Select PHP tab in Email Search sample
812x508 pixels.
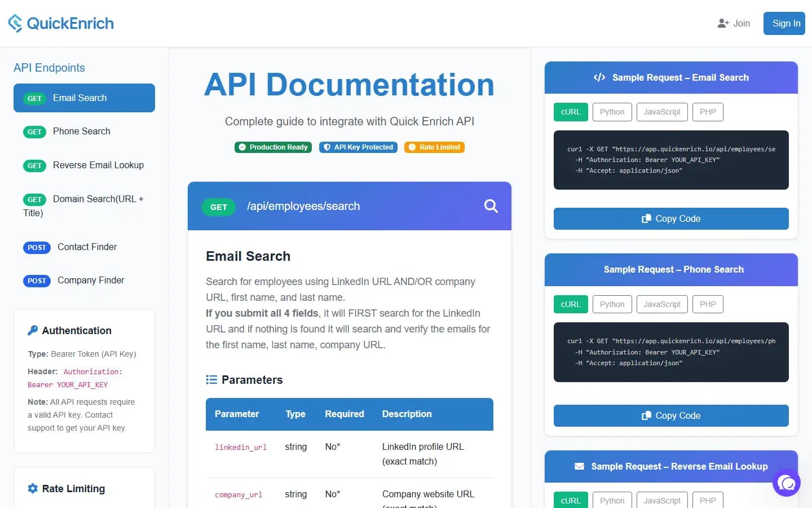(708, 112)
